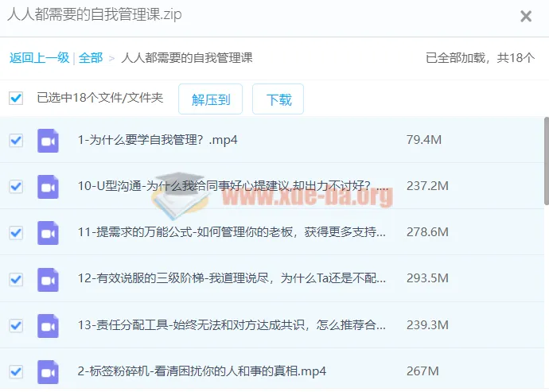Click video icon for 13-责任分配工具 file
Screen dimensions: 549x392
(48, 326)
